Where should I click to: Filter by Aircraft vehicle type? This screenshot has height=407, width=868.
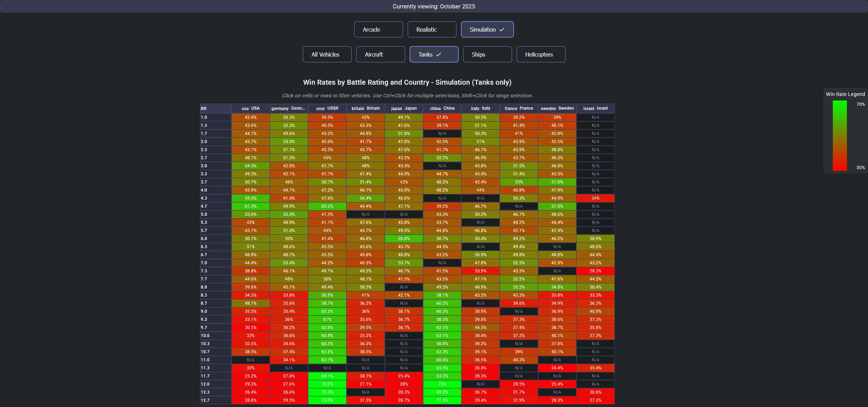(380, 54)
